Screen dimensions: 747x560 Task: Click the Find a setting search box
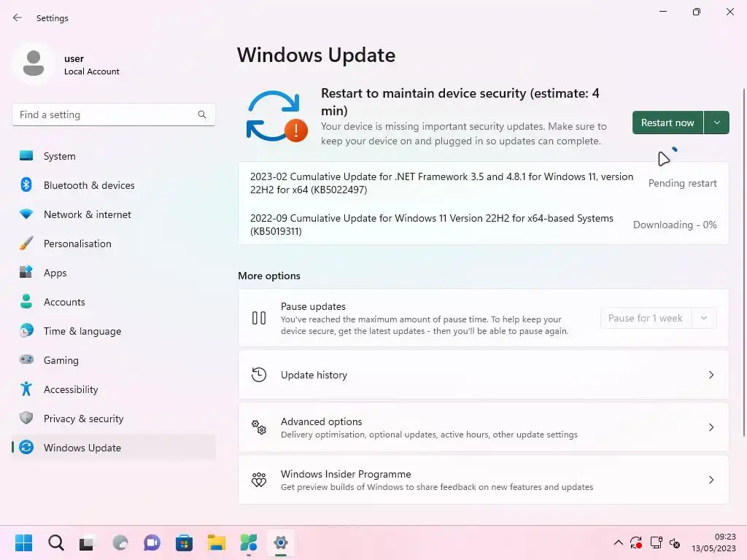[113, 114]
